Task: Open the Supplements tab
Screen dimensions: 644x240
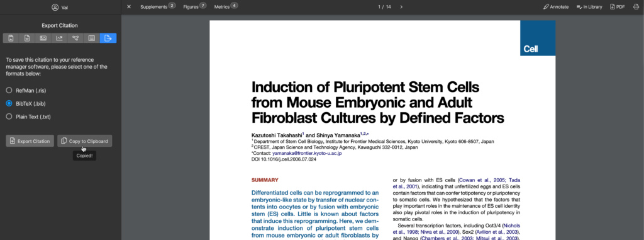Action: 158,6
